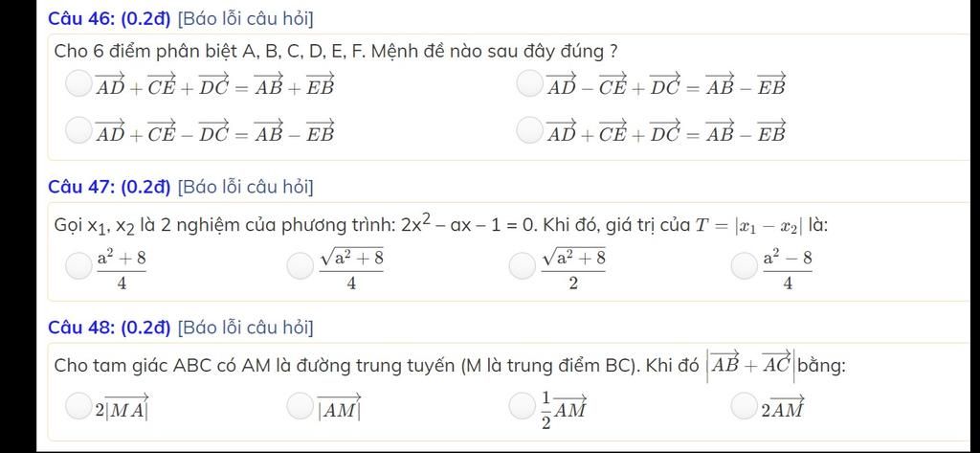Viewport: 980px width, 453px height.
Task: Pick answer |AM| for question 48
Action: click(x=300, y=405)
